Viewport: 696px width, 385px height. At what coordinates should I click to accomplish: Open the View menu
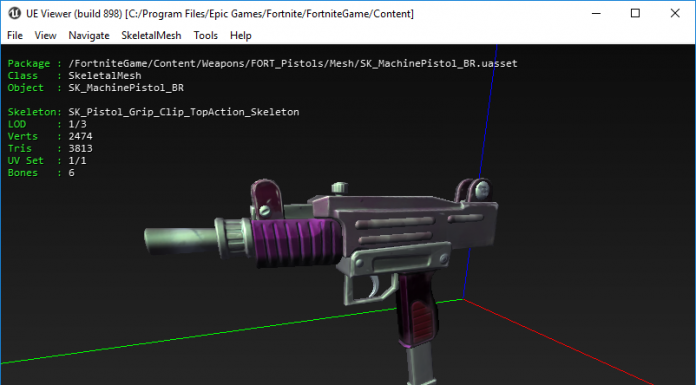click(45, 36)
